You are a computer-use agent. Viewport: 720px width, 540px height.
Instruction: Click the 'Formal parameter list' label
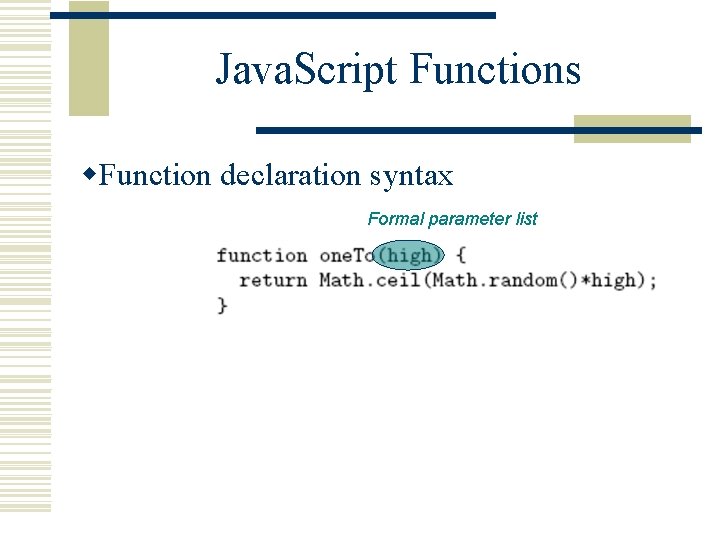click(x=452, y=219)
